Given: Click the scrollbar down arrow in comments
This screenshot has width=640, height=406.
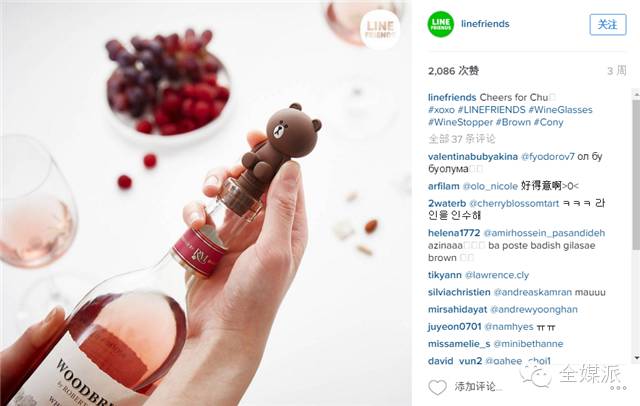Looking at the screenshot, I should 636,358.
